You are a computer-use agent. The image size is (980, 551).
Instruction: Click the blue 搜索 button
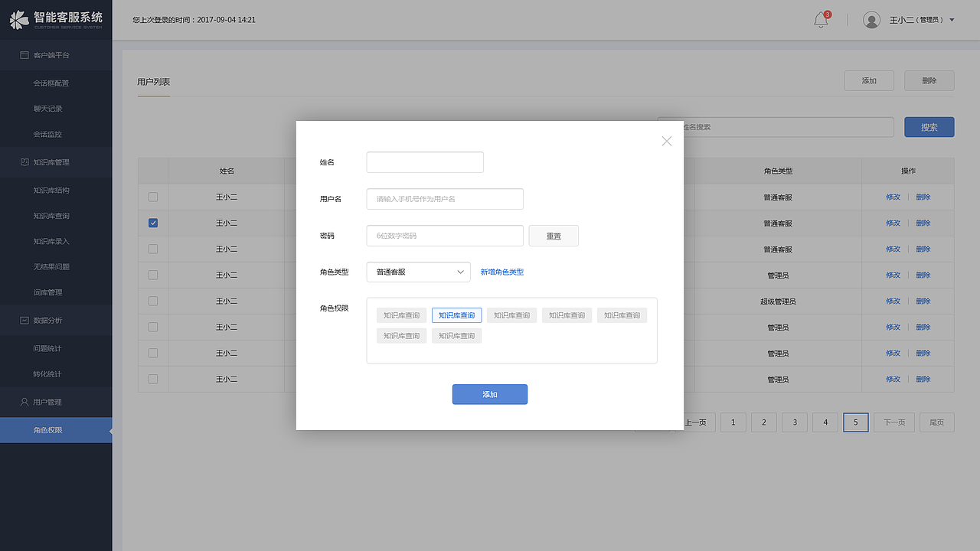click(929, 127)
